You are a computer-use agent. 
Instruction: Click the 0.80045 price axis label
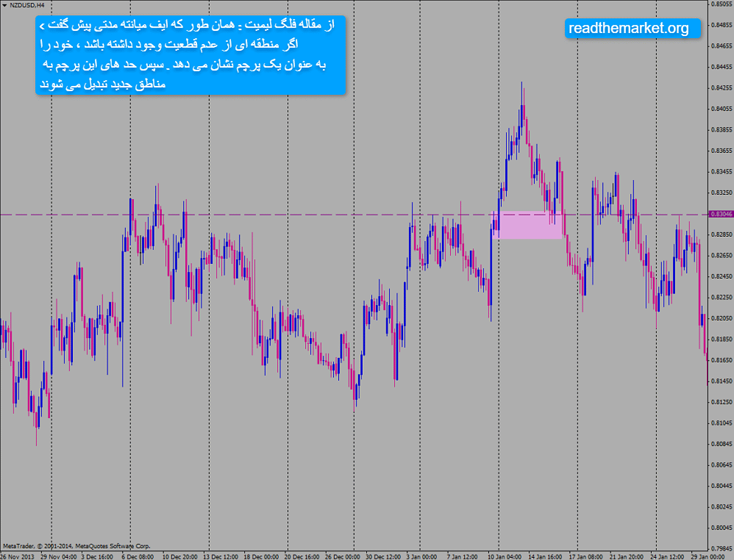click(721, 528)
